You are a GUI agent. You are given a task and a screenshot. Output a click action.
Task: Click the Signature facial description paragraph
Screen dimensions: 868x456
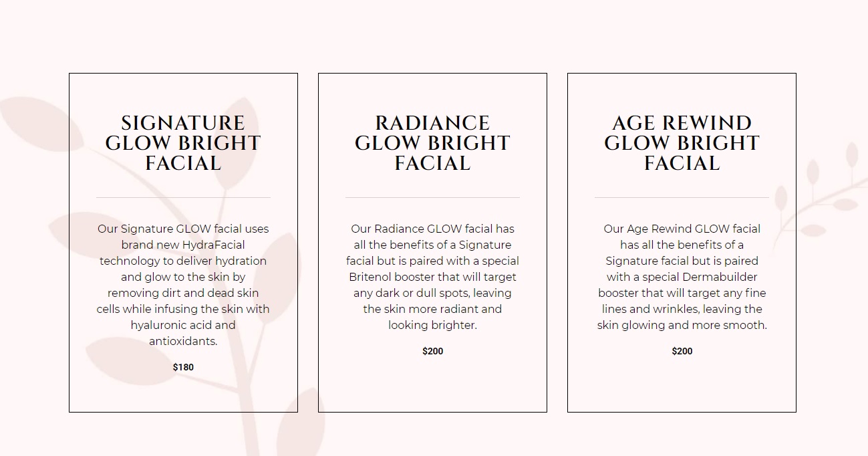tap(183, 285)
